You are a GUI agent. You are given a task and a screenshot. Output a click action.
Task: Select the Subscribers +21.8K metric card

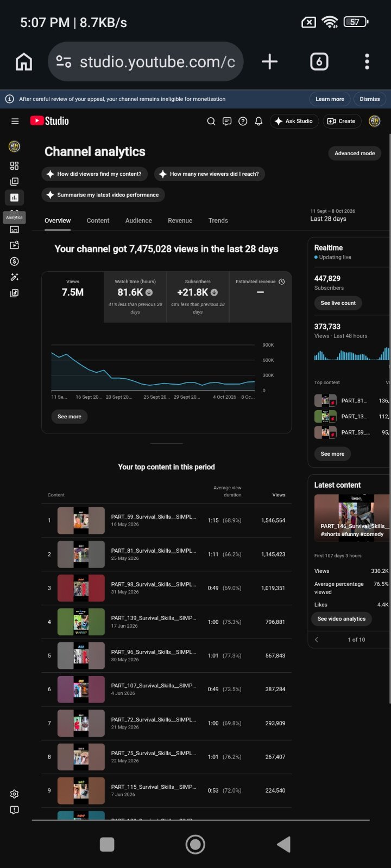click(198, 297)
